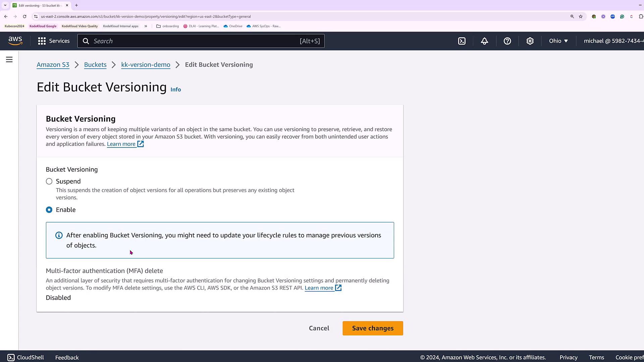Select the Suspend radio button
The width and height of the screenshot is (644, 362).
(49, 181)
